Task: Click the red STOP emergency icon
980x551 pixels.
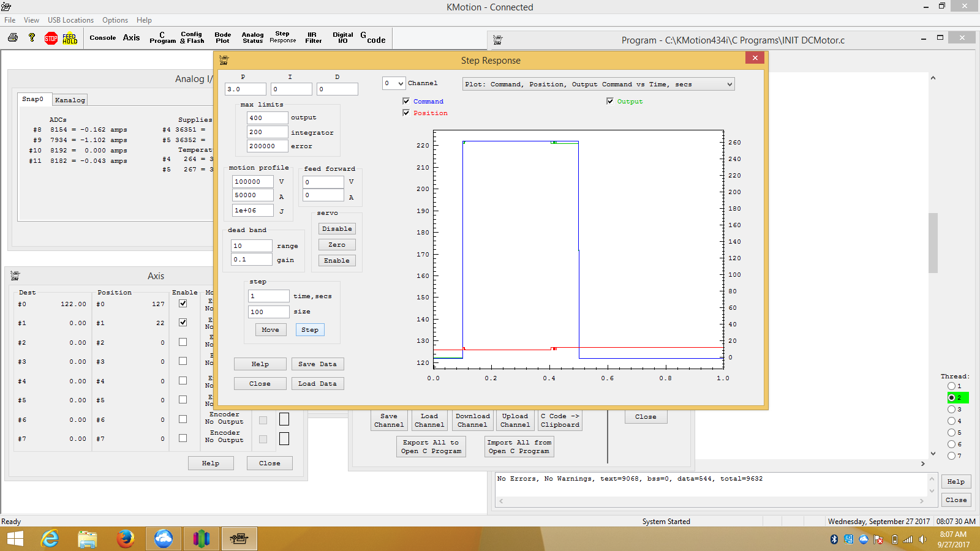Action: (51, 38)
